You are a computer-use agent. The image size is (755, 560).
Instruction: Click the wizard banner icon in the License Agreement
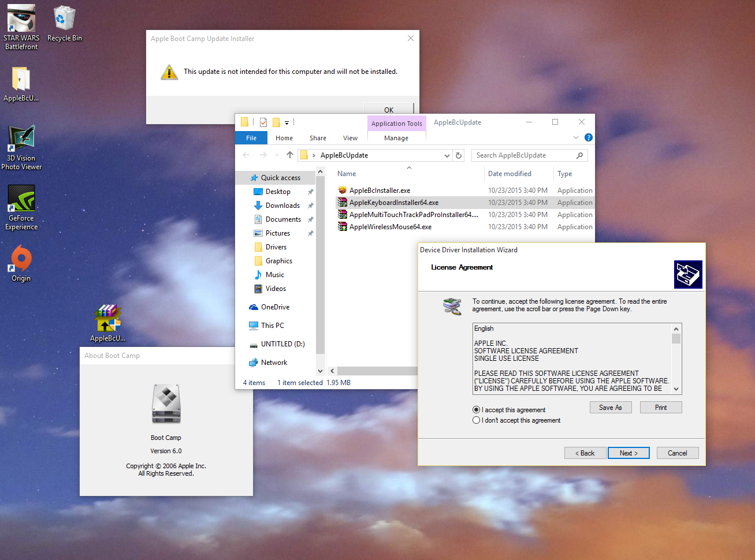688,274
